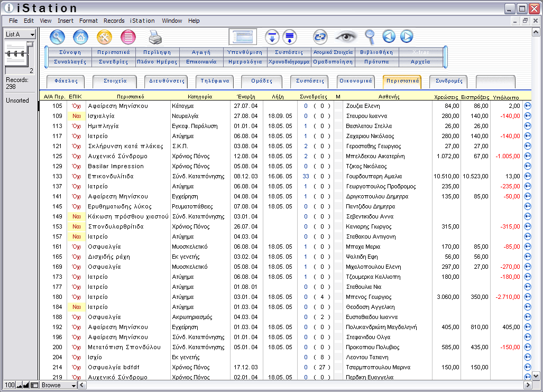
Task: Click the Αρχεία navigation button
Action: 420,62
